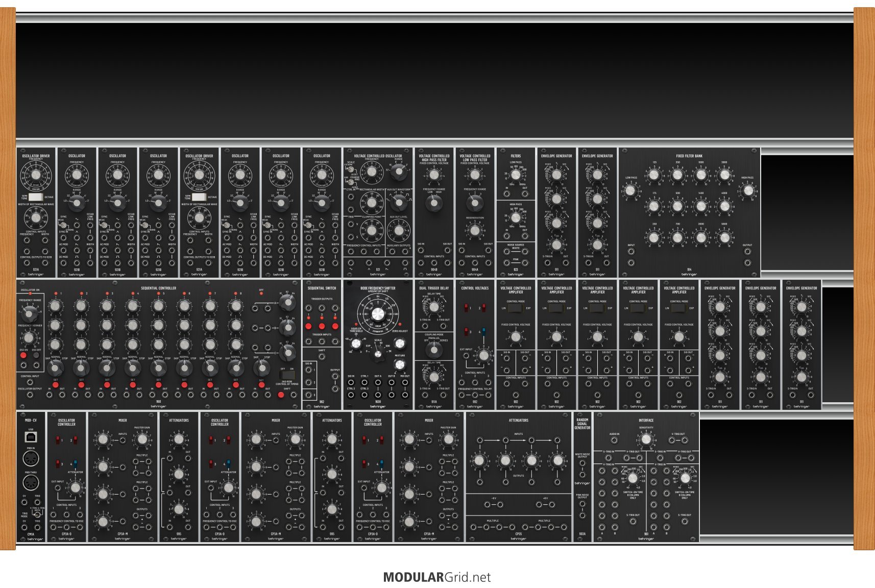Click SIG OUT jack on High Pass Filter module

(447, 250)
